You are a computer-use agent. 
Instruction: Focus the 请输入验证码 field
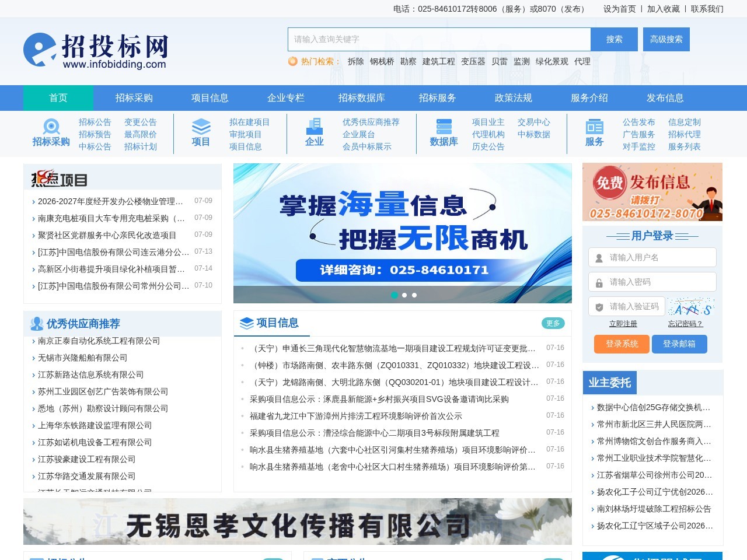[626, 306]
